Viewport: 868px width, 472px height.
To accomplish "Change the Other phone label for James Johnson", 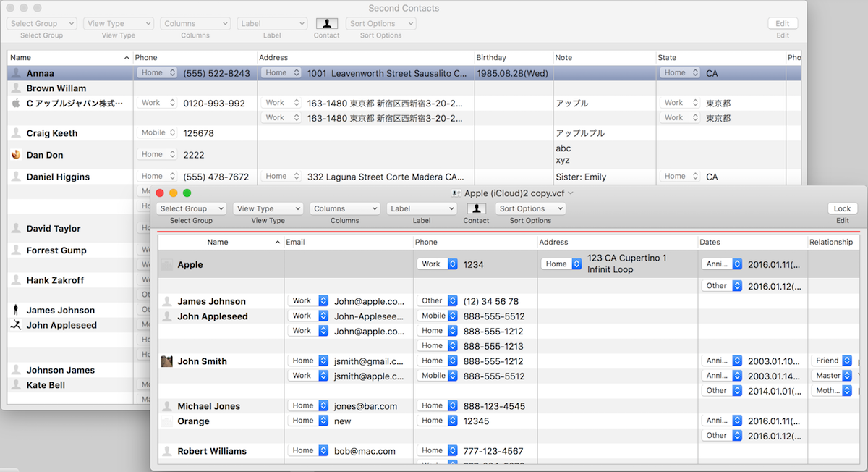I will click(x=438, y=300).
